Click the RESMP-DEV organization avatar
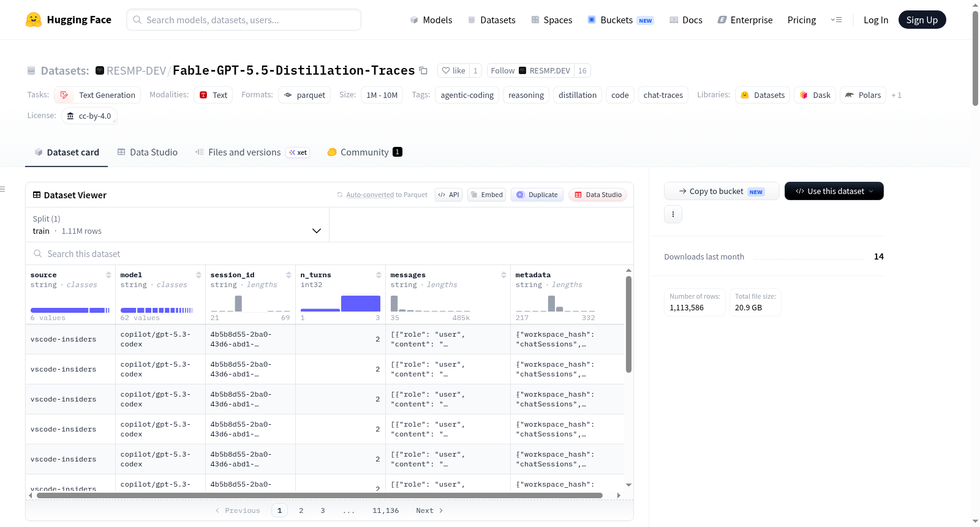Image resolution: width=980 pixels, height=527 pixels. pos(100,70)
